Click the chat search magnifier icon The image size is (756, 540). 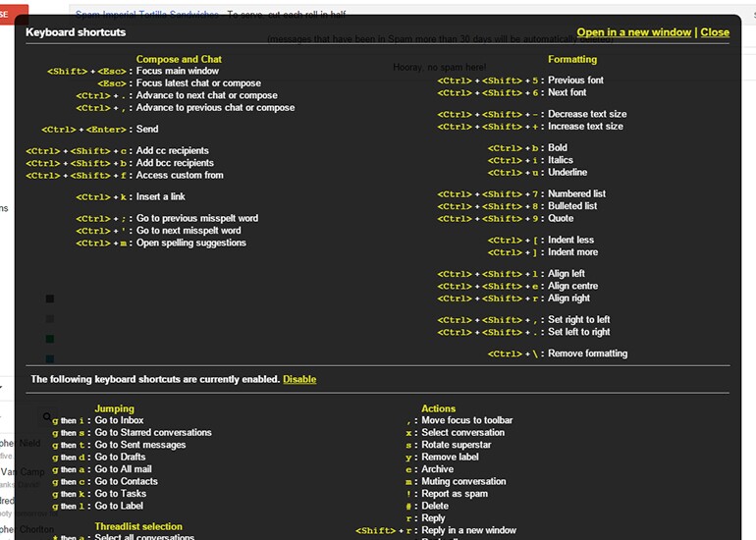click(47, 416)
